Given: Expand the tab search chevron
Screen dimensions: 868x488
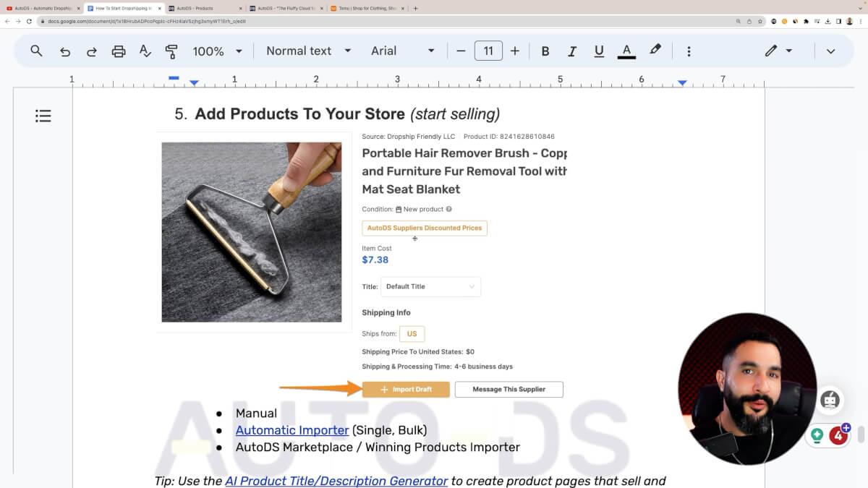Looking at the screenshot, I should [x=860, y=8].
